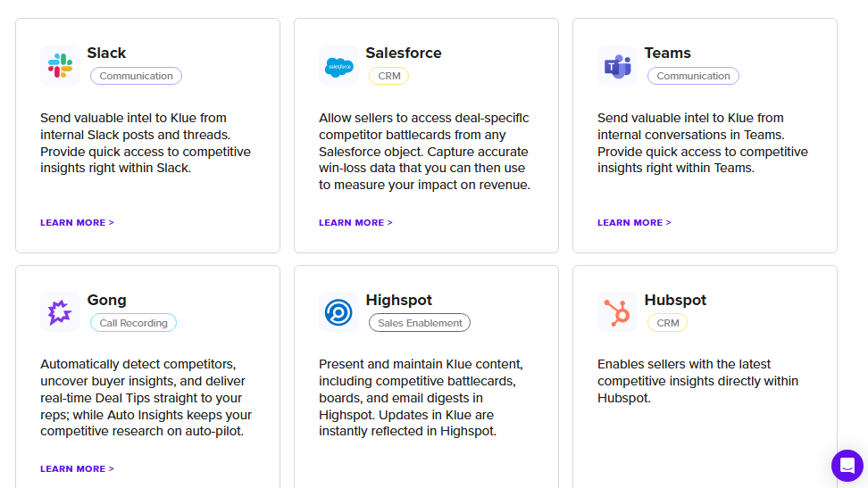This screenshot has height=488, width=868.
Task: Click the Hubspot card title
Action: (x=675, y=300)
